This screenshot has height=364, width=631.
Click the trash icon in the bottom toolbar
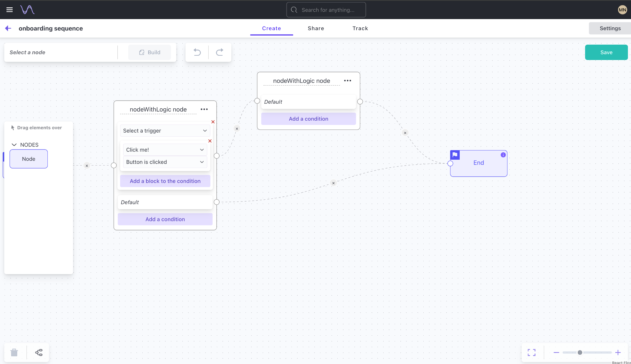14,352
